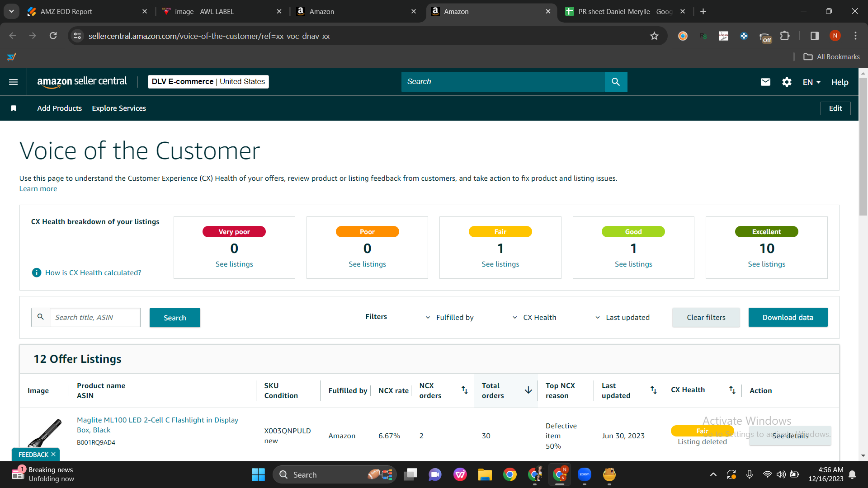See listings under Fair
868x488 pixels.
500,264
